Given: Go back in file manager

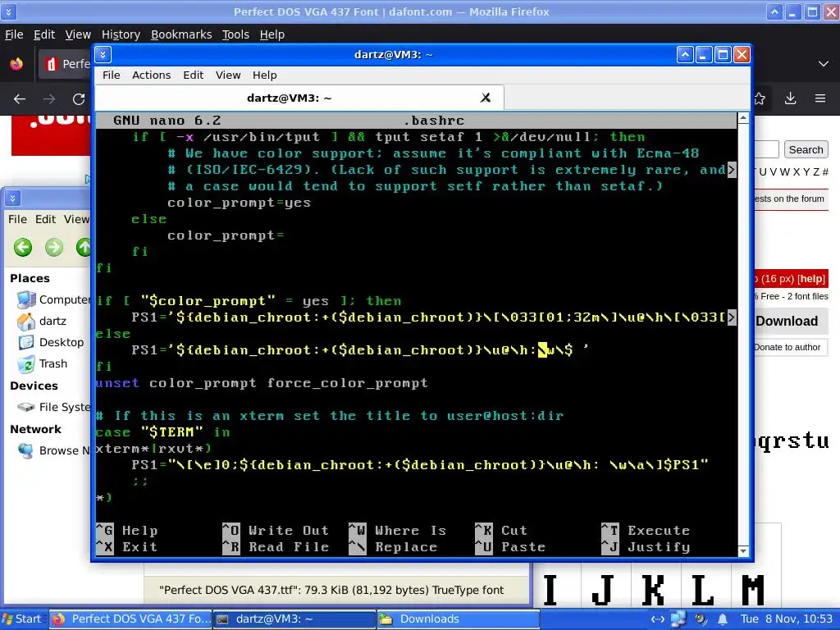Looking at the screenshot, I should pyautogui.click(x=23, y=248).
